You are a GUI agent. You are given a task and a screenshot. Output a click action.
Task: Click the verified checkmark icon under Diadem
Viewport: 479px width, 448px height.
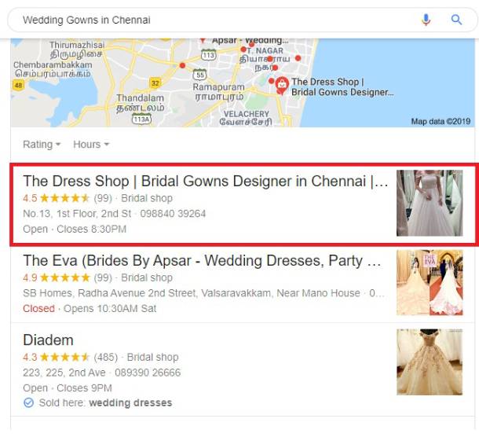pyautogui.click(x=29, y=402)
